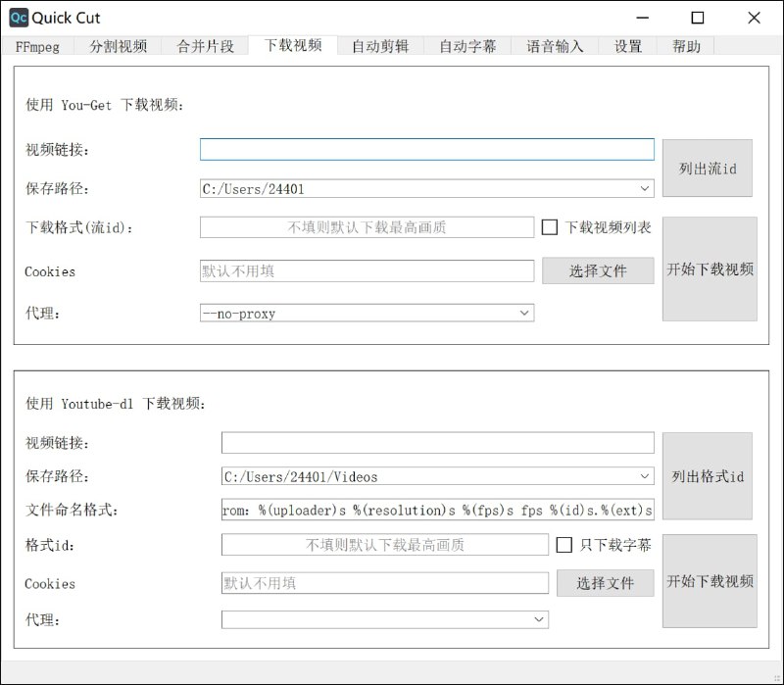784x685 pixels.
Task: Click the Quick Cut app icon
Action: coord(19,18)
